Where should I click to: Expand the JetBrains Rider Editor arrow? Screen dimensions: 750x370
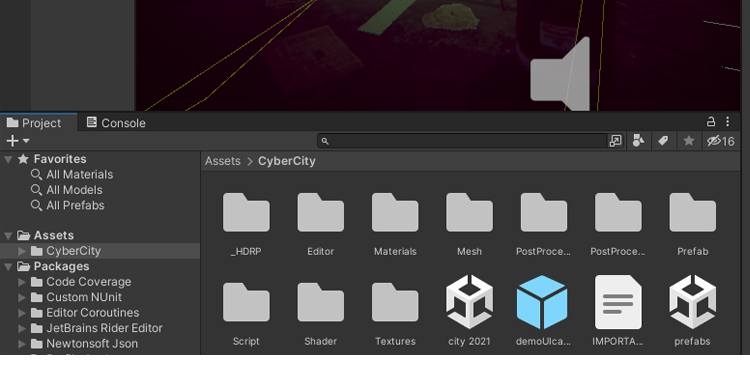pos(22,328)
